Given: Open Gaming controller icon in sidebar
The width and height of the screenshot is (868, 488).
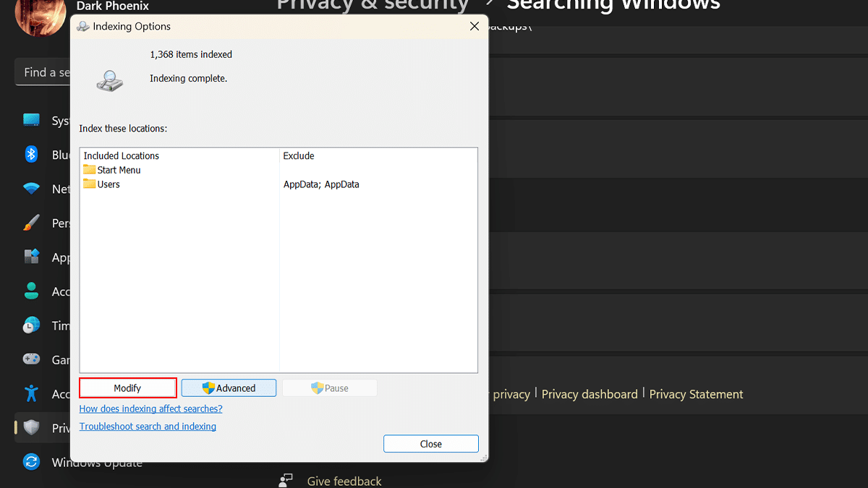Looking at the screenshot, I should tap(31, 359).
